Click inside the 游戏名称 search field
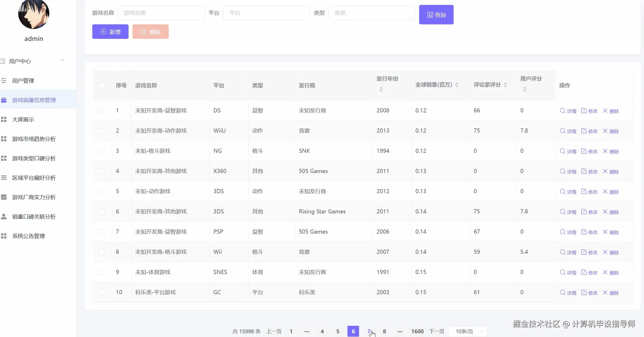 pos(161,13)
